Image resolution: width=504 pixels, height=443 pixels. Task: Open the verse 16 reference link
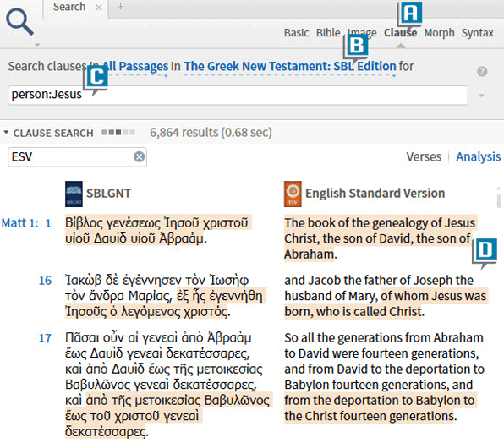tap(45, 281)
